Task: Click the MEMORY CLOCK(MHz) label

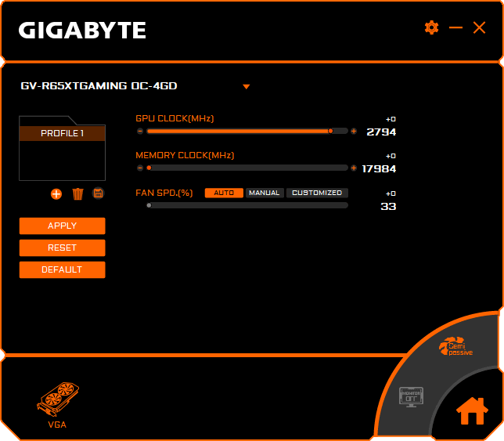Action: [x=185, y=155]
